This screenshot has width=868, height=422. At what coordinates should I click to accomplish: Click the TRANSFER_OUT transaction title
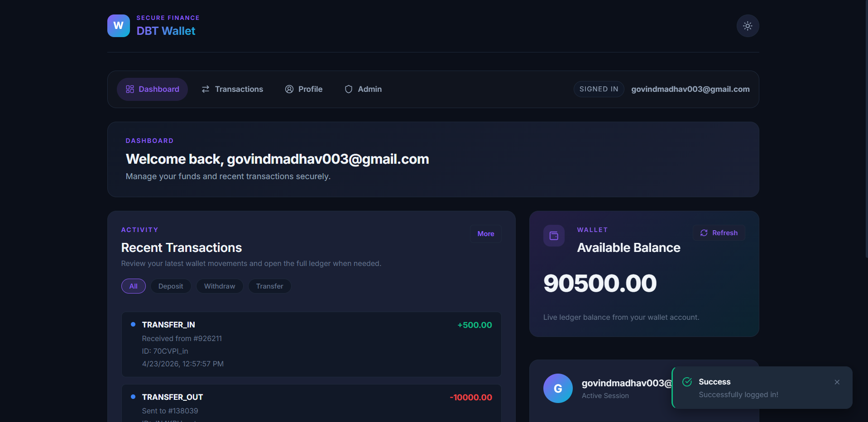tap(173, 397)
